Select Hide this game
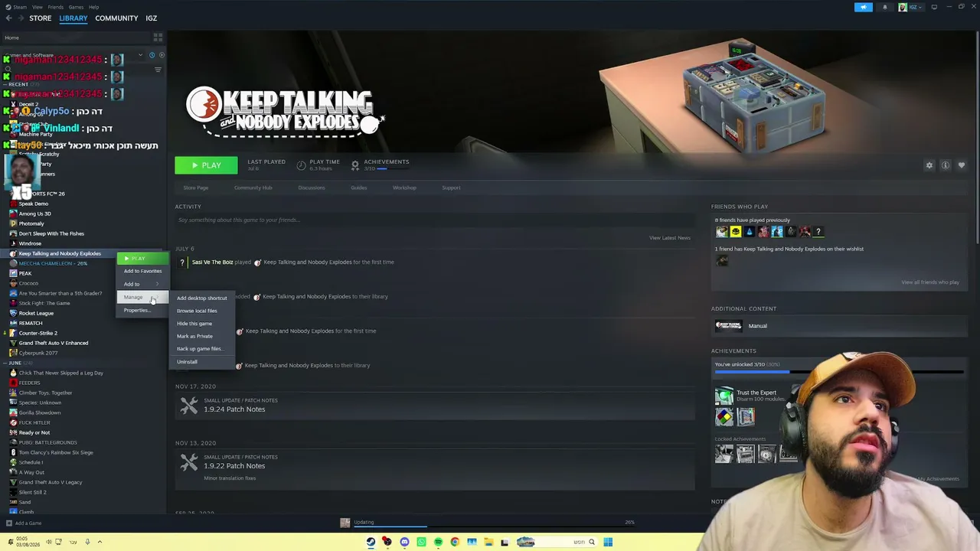The width and height of the screenshot is (980, 551). (202, 324)
